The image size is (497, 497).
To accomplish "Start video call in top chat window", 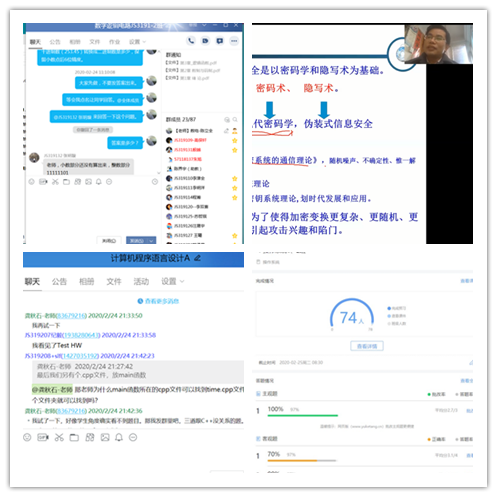I will coord(205,41).
